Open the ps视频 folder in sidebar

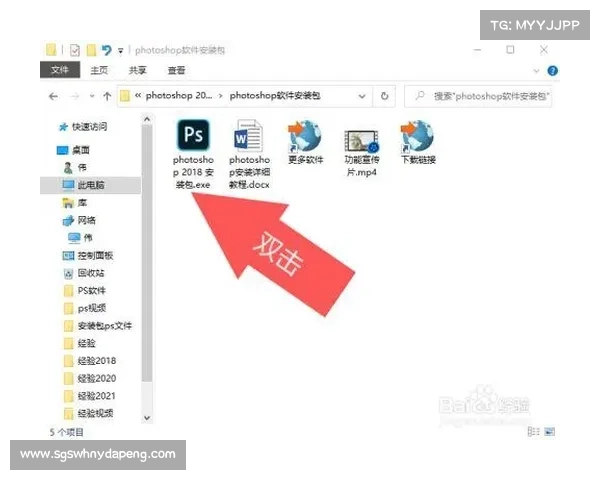pos(85,308)
